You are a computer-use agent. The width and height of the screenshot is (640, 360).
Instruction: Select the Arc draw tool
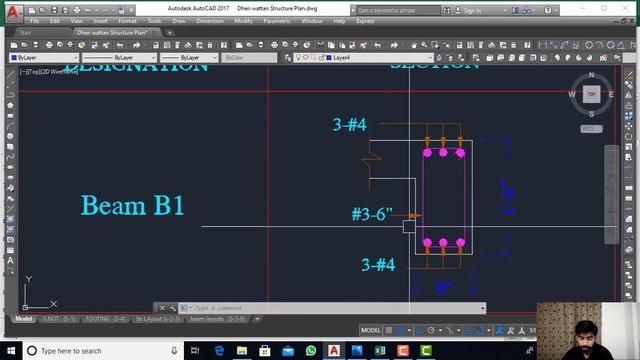click(11, 126)
